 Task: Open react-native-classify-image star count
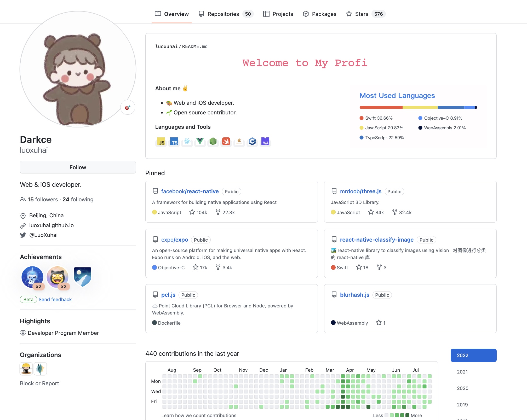(x=362, y=267)
